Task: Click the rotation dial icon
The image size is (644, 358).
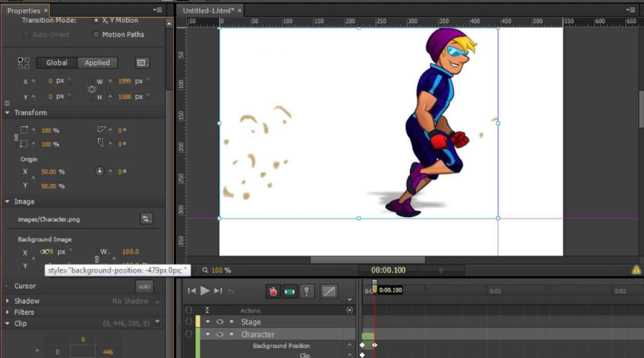Action: click(99, 171)
